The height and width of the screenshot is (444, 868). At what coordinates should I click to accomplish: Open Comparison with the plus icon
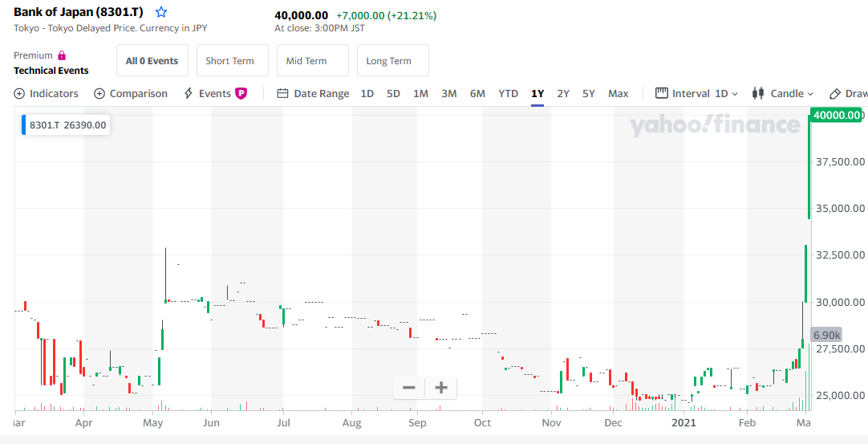(99, 94)
